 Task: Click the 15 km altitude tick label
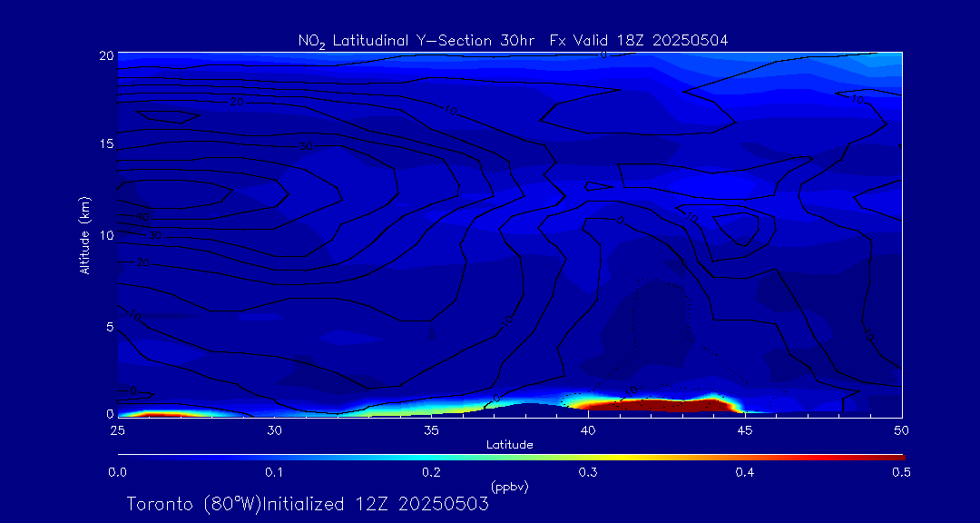pos(105,144)
